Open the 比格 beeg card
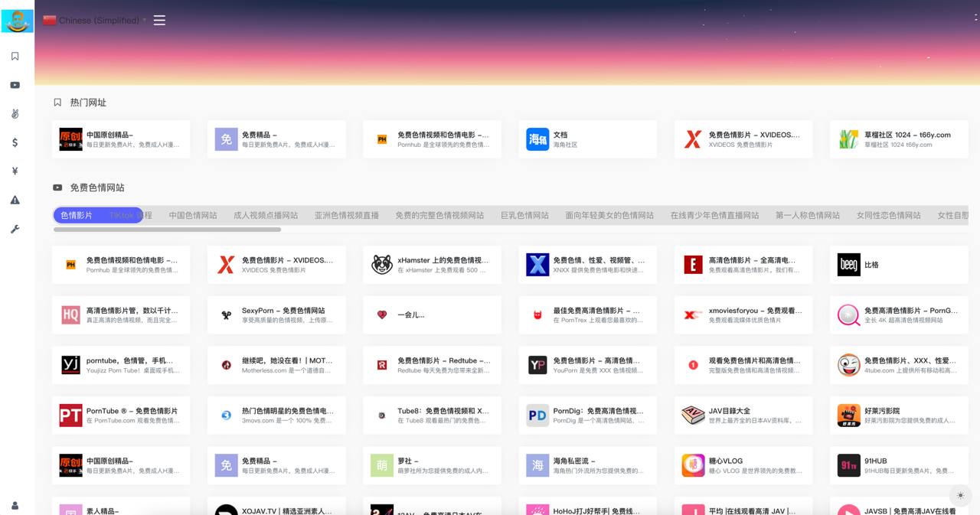Image resolution: width=980 pixels, height=515 pixels. 899,265
